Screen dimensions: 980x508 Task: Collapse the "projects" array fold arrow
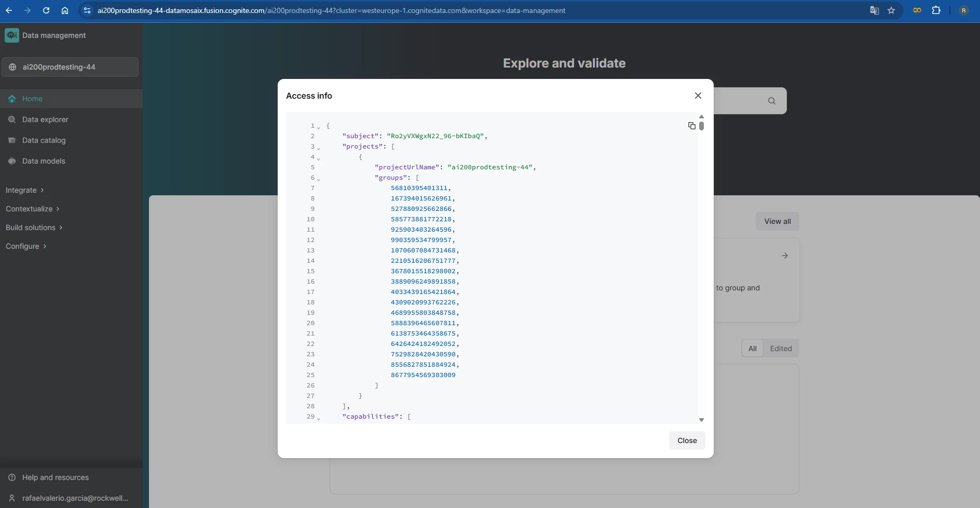click(x=318, y=148)
